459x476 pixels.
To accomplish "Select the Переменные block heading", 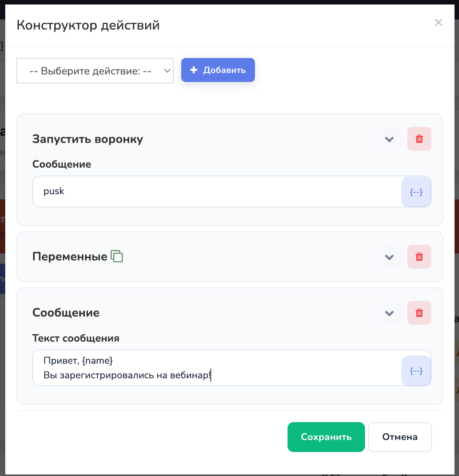I will tap(70, 257).
